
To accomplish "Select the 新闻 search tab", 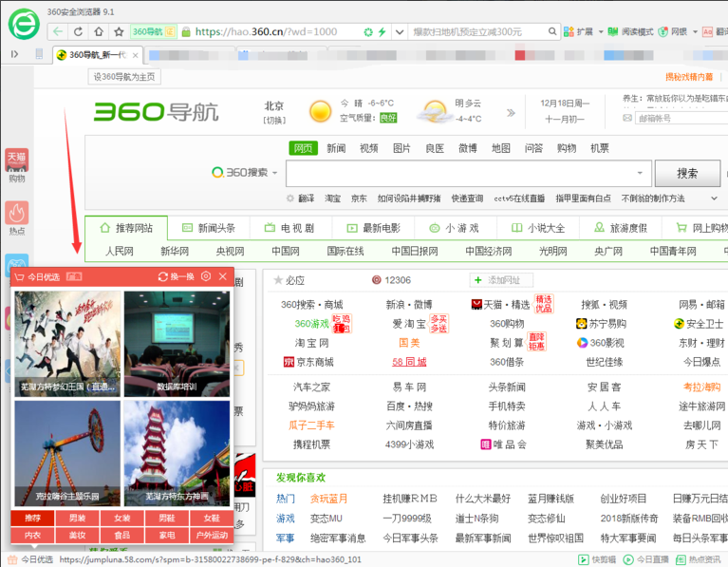I will click(336, 148).
